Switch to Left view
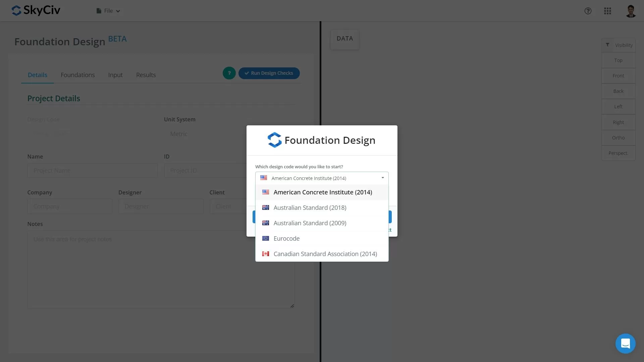 [618, 107]
